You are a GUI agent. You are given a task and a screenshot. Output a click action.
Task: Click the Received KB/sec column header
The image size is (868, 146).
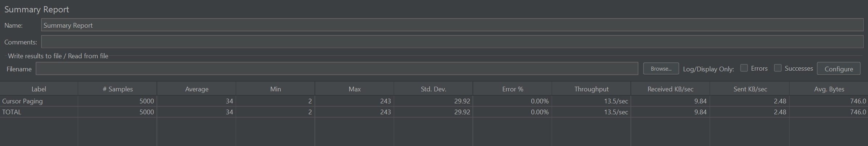tap(670, 89)
